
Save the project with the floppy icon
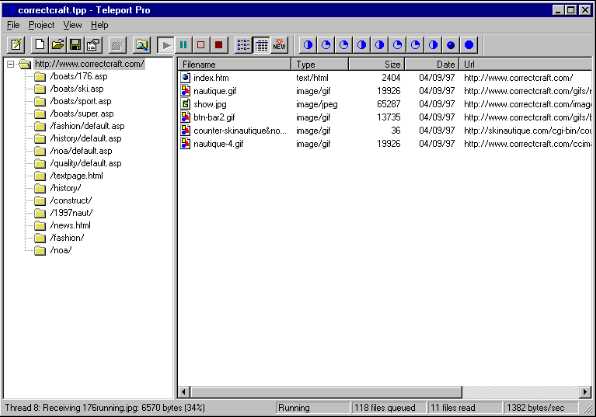pos(76,45)
